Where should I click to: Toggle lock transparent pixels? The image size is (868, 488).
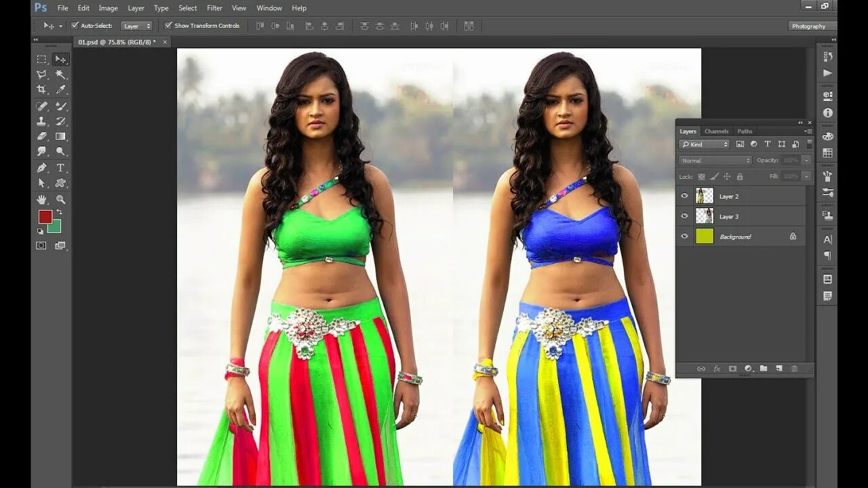701,176
